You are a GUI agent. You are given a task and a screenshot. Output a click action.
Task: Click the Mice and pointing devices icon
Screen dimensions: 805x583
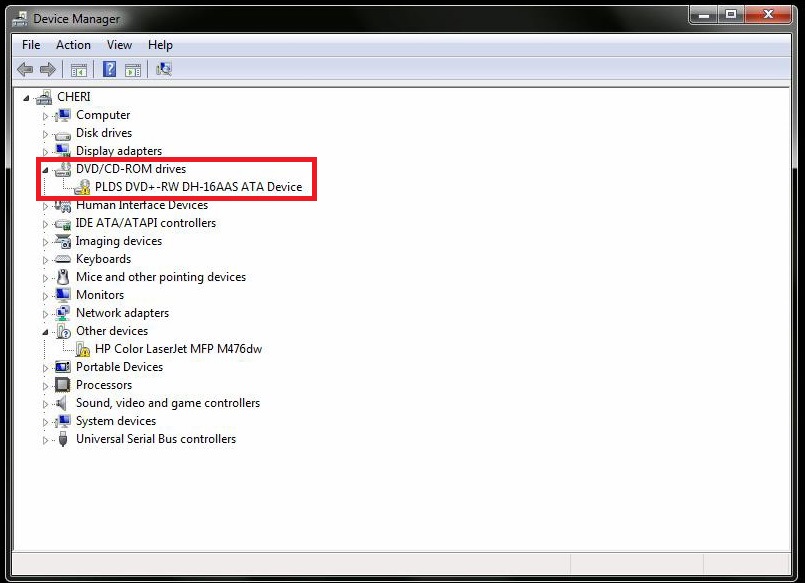coord(63,277)
